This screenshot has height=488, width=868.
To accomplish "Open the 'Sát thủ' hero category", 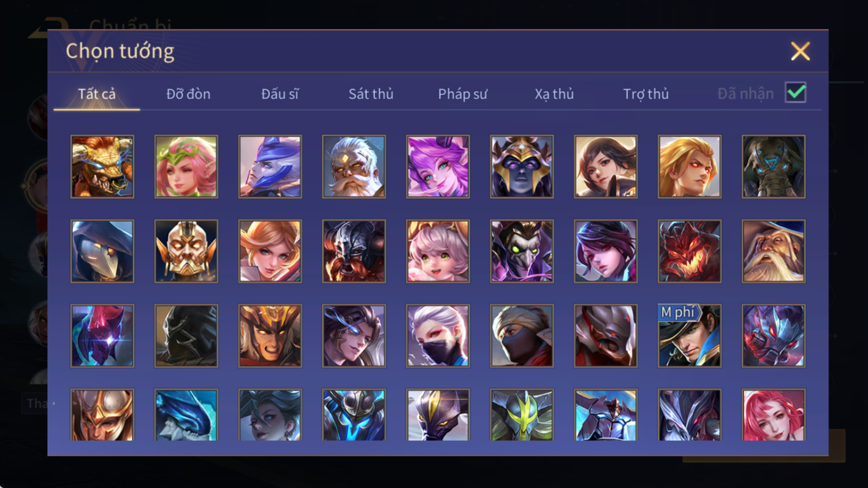I will pyautogui.click(x=371, y=94).
